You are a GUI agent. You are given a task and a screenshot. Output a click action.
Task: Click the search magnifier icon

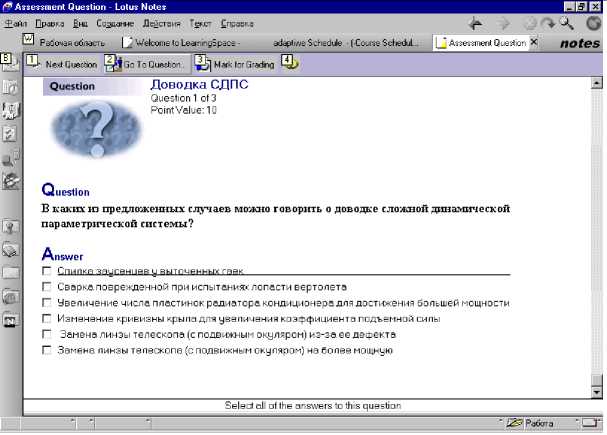[567, 24]
